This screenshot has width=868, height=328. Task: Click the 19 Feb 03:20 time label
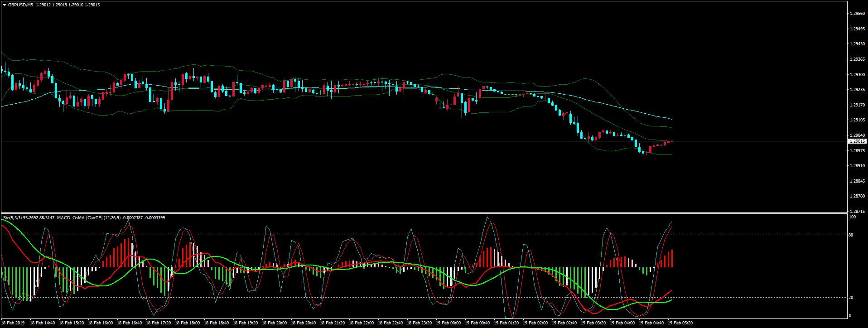coord(593,323)
